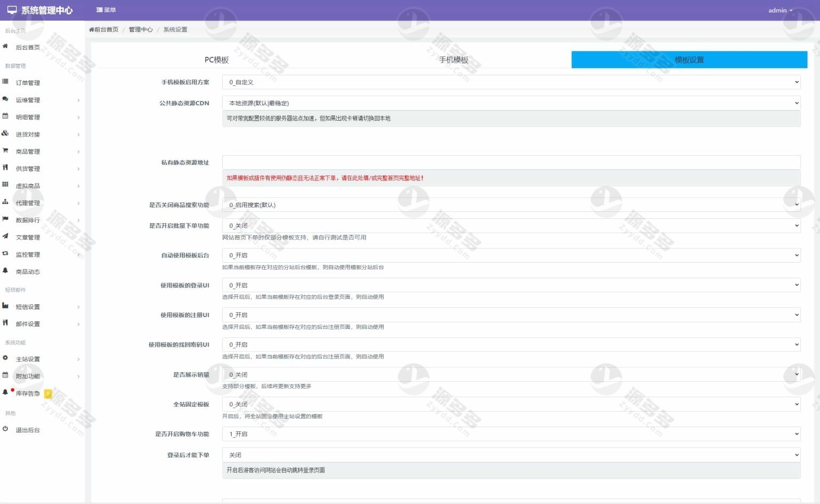
Task: Open the 是否开启购物车功能 dropdown
Action: click(510, 434)
